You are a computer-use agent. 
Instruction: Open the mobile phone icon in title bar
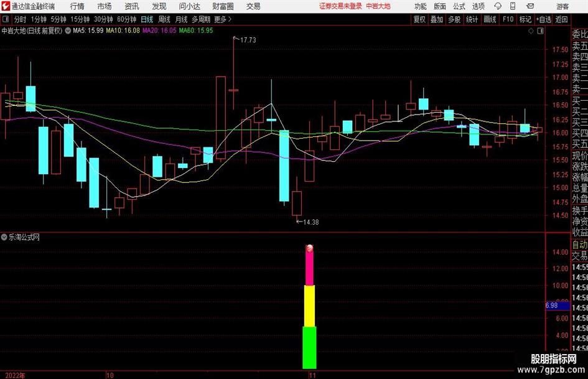pyautogui.click(x=513, y=6)
